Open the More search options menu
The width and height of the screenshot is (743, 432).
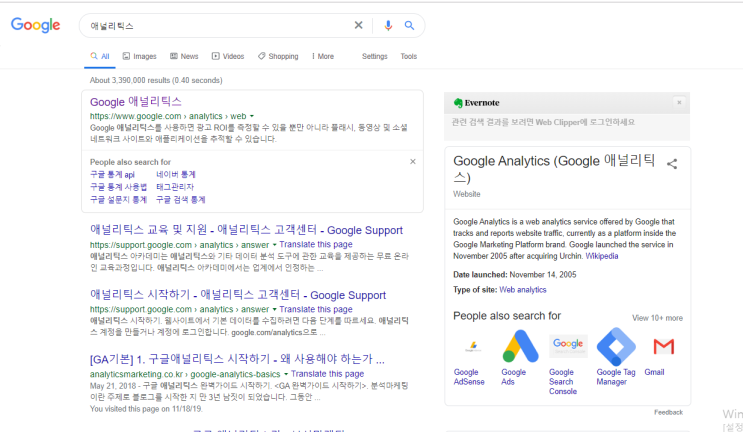(323, 56)
